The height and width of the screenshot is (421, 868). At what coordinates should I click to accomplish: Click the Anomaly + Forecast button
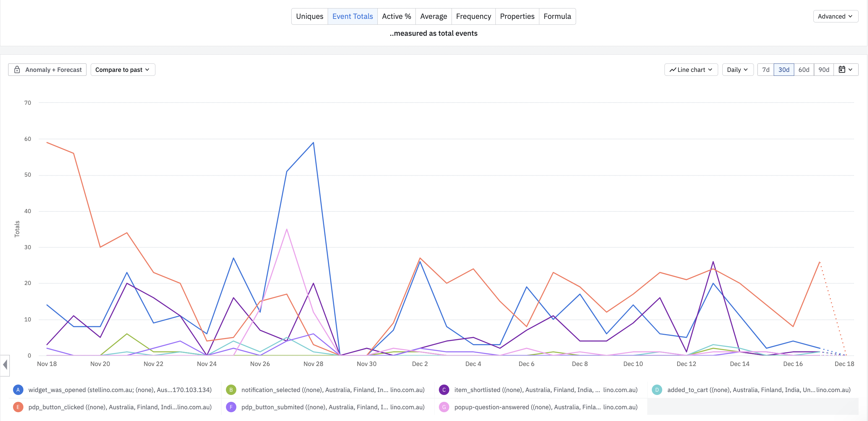click(x=47, y=70)
